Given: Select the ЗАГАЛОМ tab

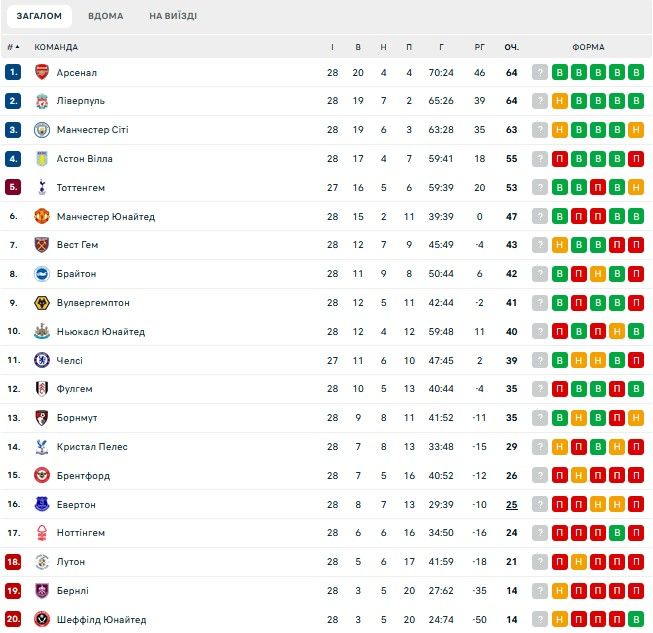Looking at the screenshot, I should coord(39,16).
